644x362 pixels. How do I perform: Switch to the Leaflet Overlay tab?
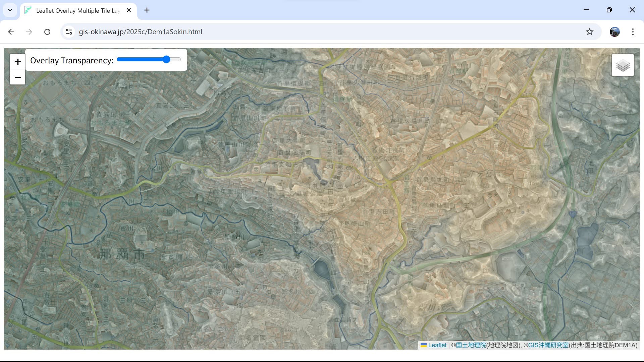(x=74, y=10)
